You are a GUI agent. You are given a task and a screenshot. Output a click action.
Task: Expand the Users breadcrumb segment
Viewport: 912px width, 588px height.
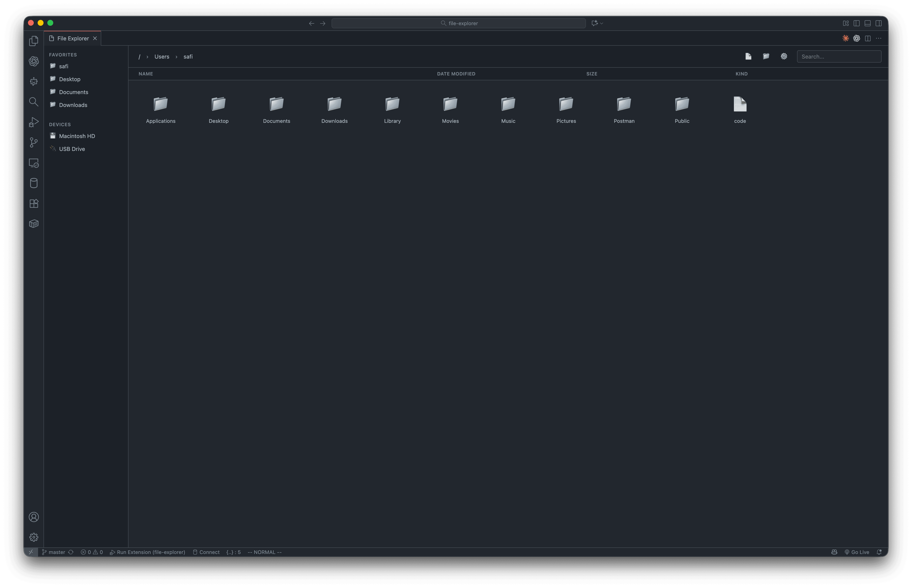(161, 56)
